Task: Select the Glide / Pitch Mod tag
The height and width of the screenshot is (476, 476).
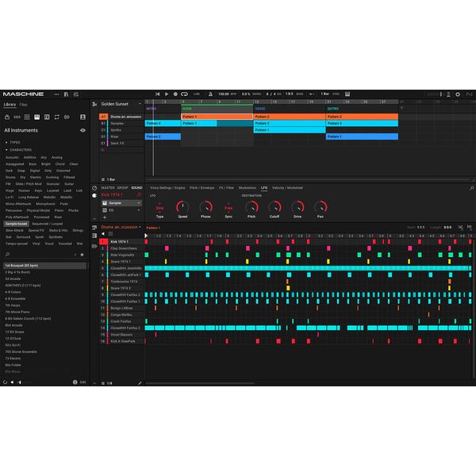Action: (29, 184)
